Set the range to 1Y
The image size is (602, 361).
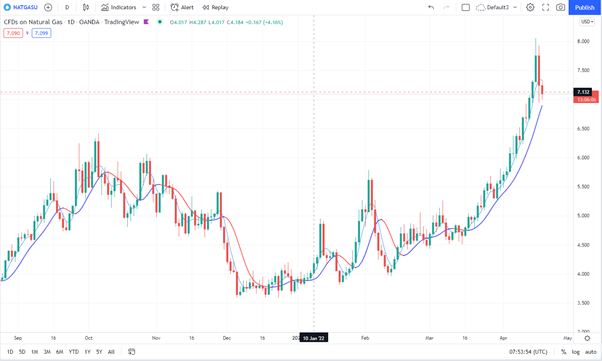(x=88, y=352)
